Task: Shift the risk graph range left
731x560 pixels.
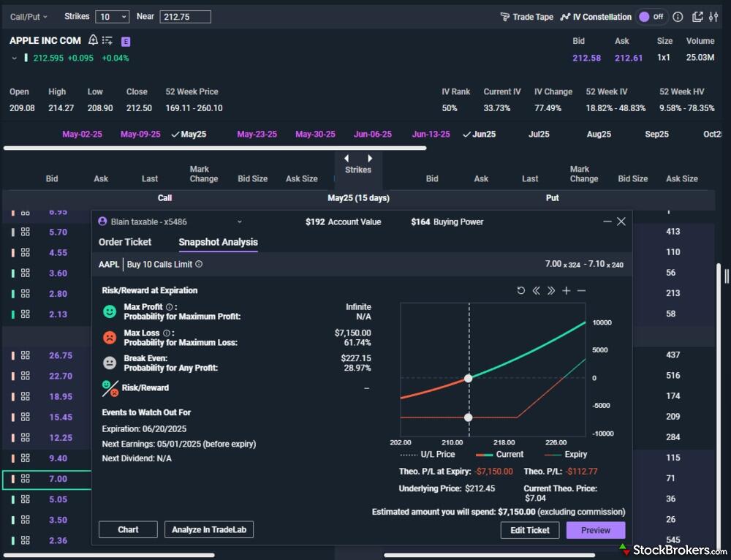Action: (x=536, y=291)
